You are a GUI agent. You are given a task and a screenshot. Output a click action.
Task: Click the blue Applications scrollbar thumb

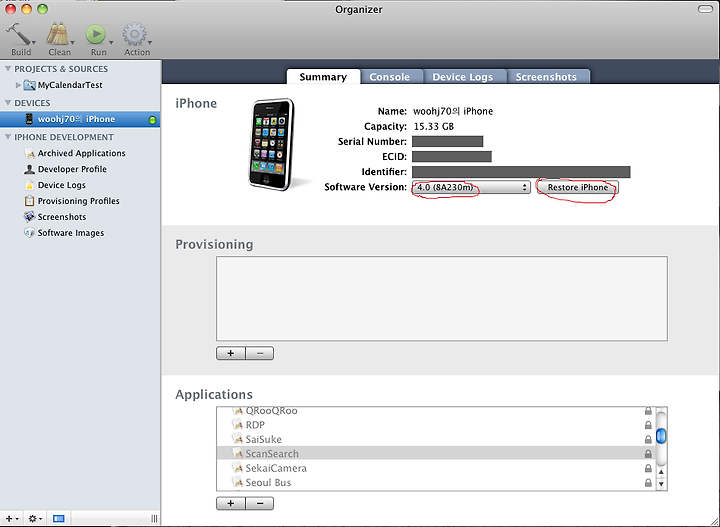coord(661,436)
